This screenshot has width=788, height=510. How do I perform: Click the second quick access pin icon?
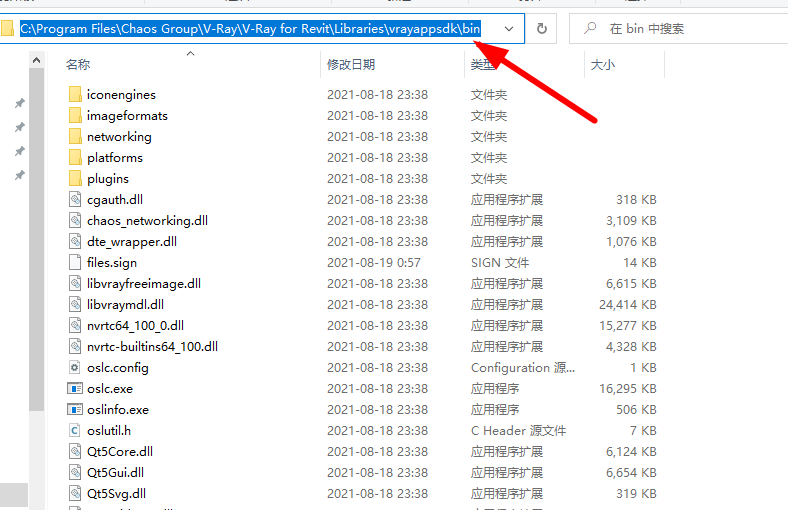20,127
